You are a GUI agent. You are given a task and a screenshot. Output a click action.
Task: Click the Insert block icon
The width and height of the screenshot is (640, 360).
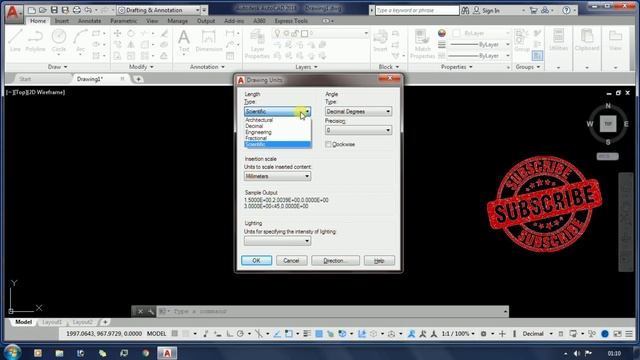pyautogui.click(x=380, y=40)
